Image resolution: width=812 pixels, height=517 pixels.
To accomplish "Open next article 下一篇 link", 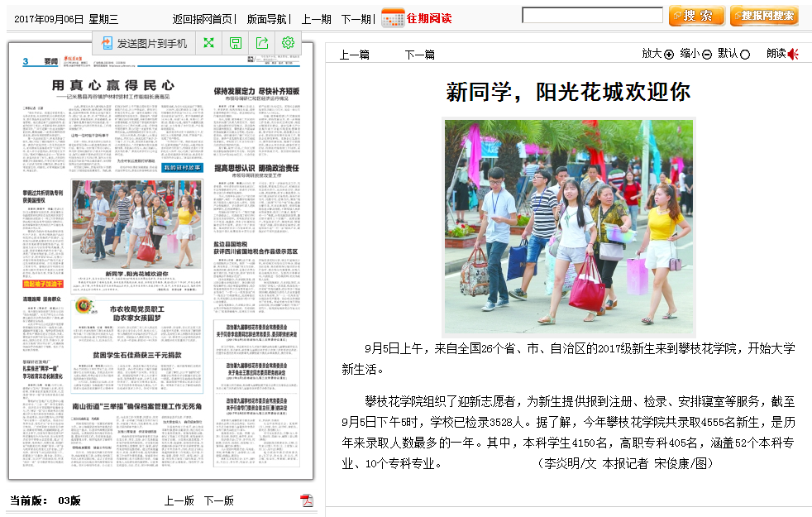I will pyautogui.click(x=419, y=55).
